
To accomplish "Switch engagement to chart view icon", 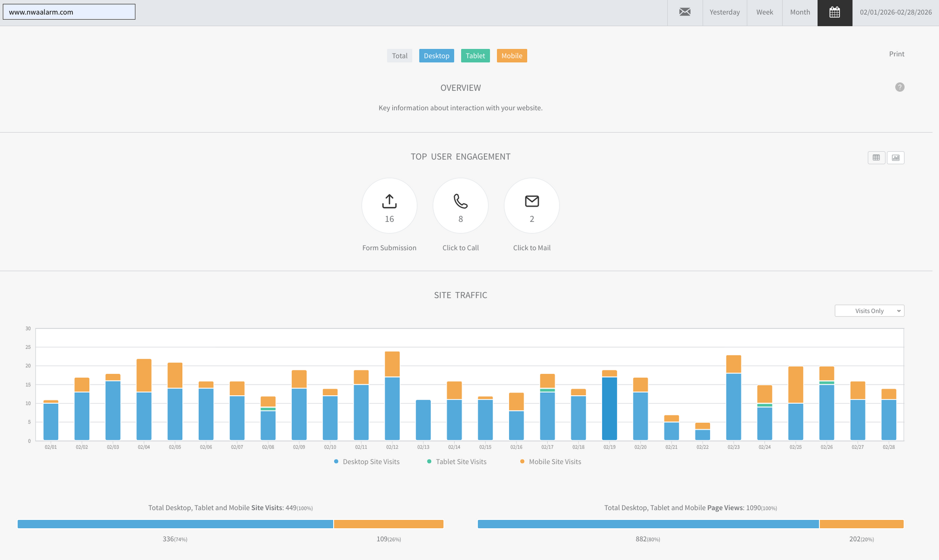I will [895, 157].
